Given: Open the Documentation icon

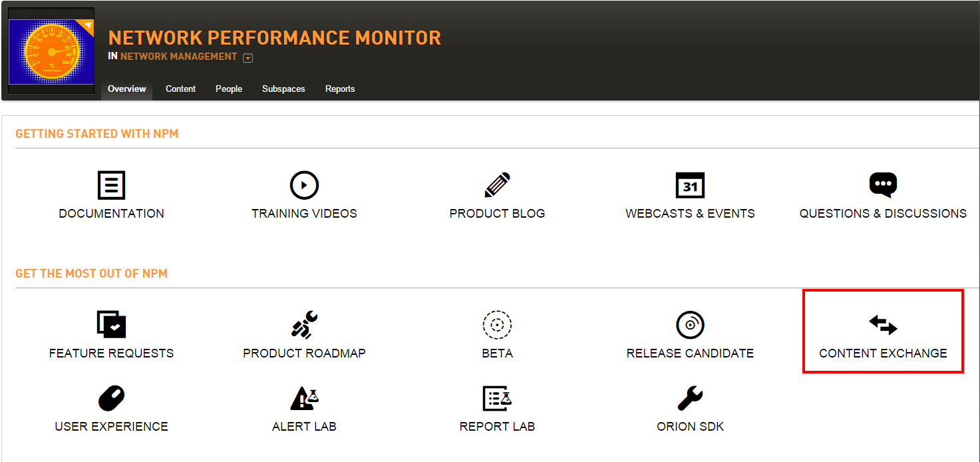Looking at the screenshot, I should 111,186.
